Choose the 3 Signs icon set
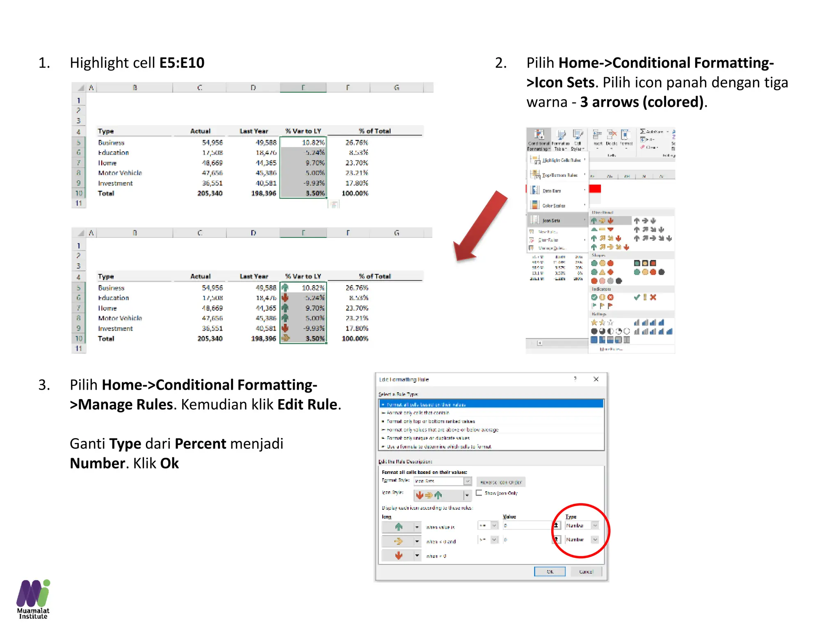The height and width of the screenshot is (630, 840). (x=602, y=272)
